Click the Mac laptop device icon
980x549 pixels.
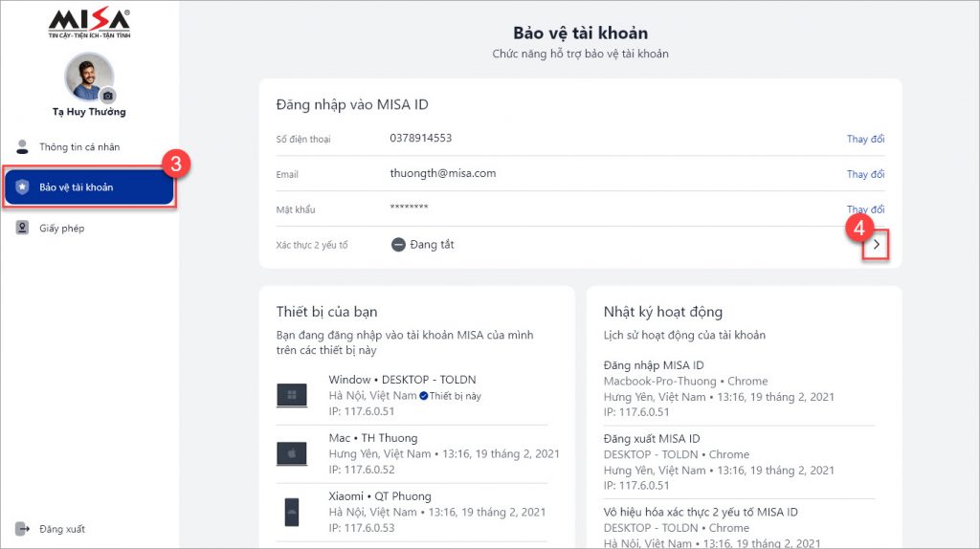tap(292, 453)
